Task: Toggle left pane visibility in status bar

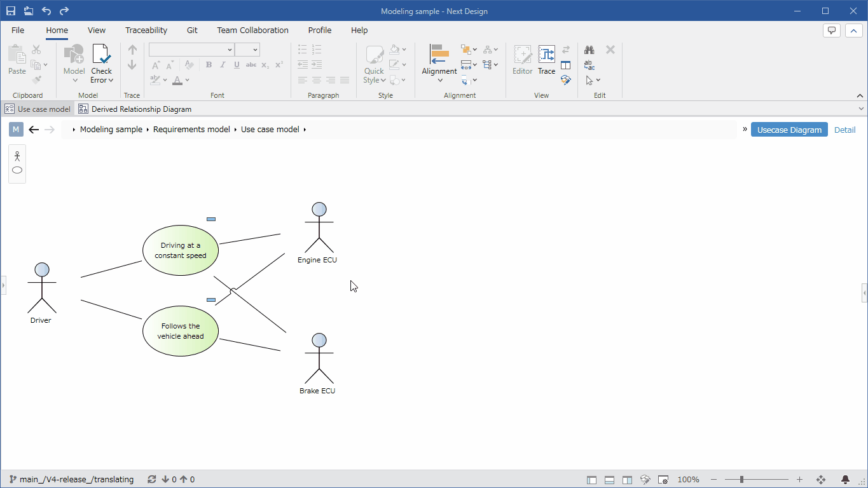Action: click(x=591, y=480)
